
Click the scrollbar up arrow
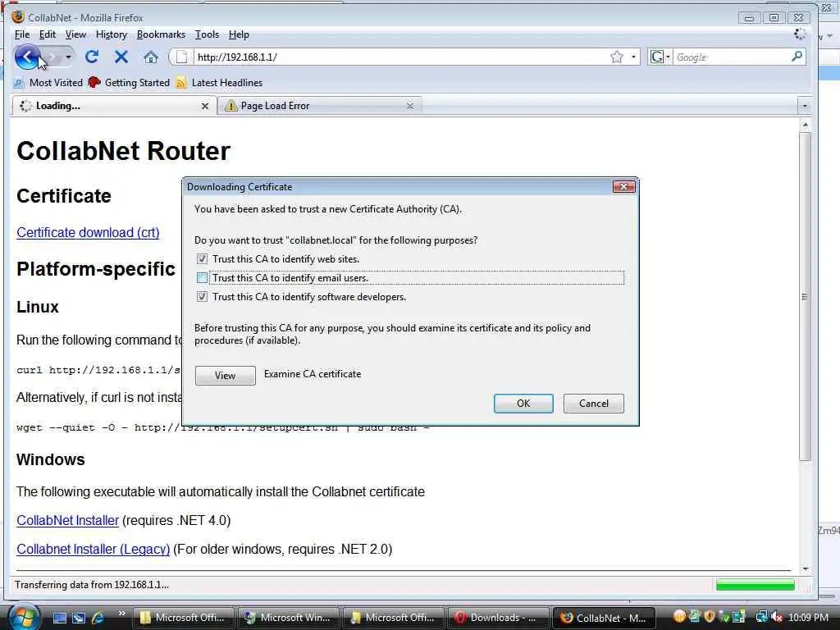(805, 125)
